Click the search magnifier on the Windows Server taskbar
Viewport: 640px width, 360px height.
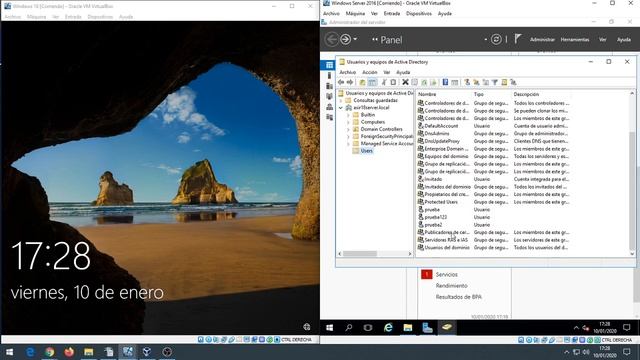(x=349, y=327)
